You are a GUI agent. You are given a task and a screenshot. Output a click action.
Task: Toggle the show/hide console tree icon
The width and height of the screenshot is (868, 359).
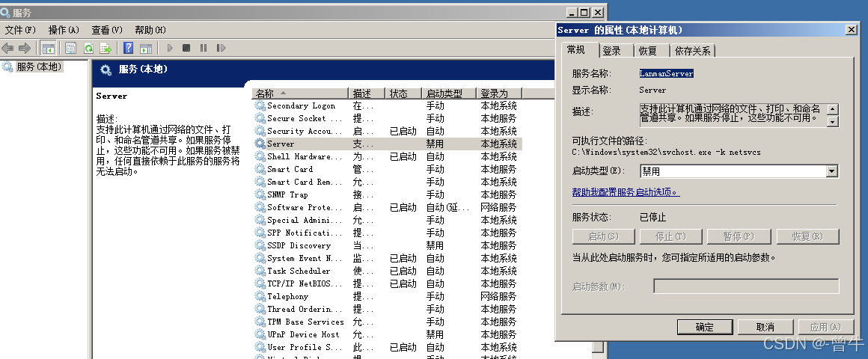point(49,48)
